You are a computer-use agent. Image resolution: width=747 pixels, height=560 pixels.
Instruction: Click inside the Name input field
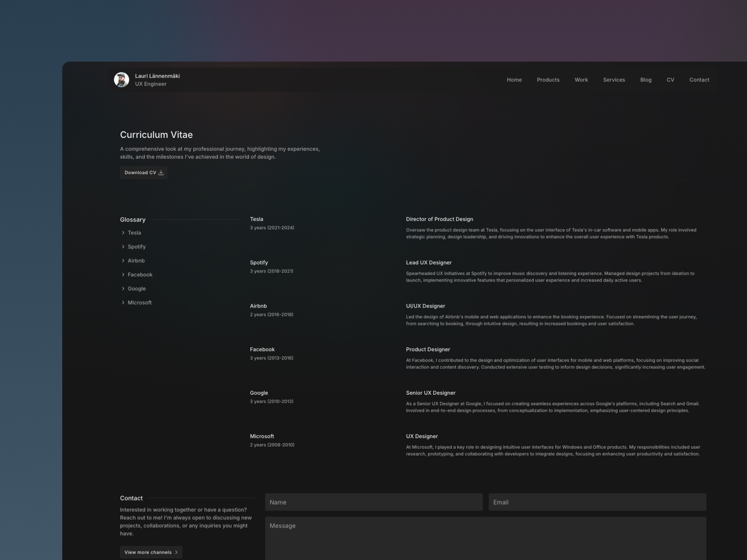coord(373,502)
